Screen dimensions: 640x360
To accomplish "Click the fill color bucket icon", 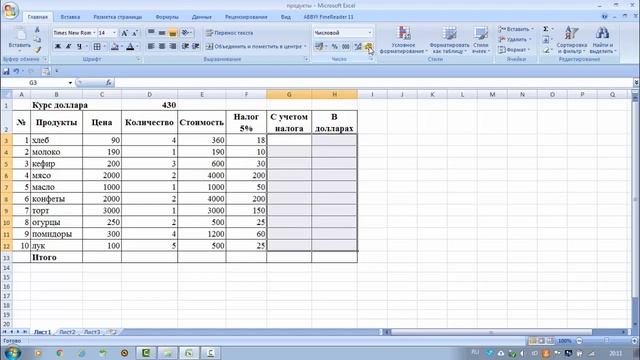I will (115, 47).
